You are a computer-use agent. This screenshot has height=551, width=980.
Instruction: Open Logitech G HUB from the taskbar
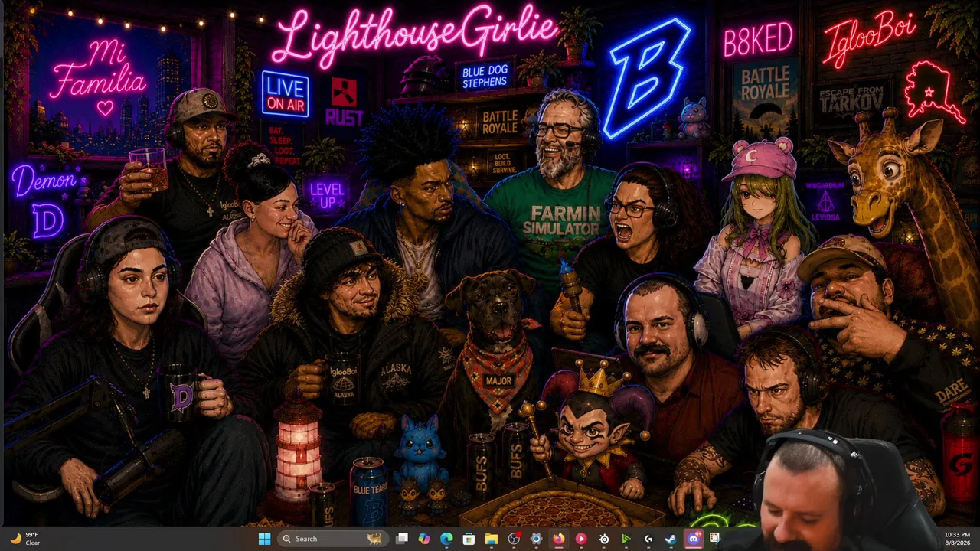(x=648, y=539)
